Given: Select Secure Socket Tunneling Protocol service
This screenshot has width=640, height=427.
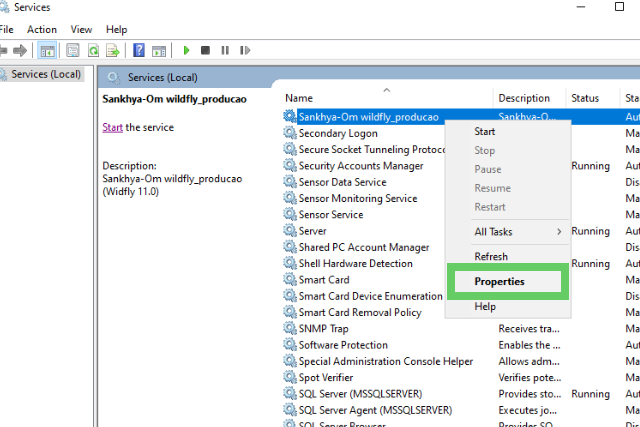Looking at the screenshot, I should [x=372, y=150].
